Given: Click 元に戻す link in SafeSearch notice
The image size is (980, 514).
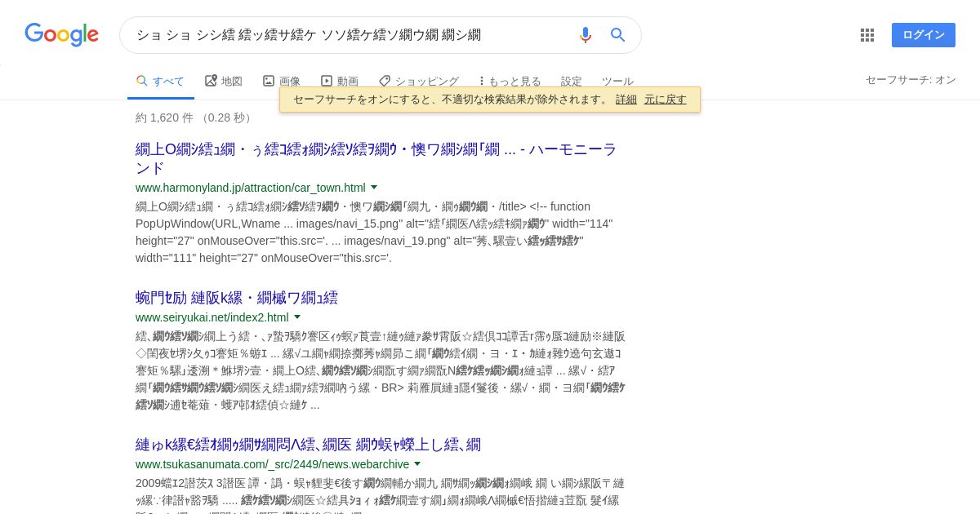Looking at the screenshot, I should pos(666,100).
